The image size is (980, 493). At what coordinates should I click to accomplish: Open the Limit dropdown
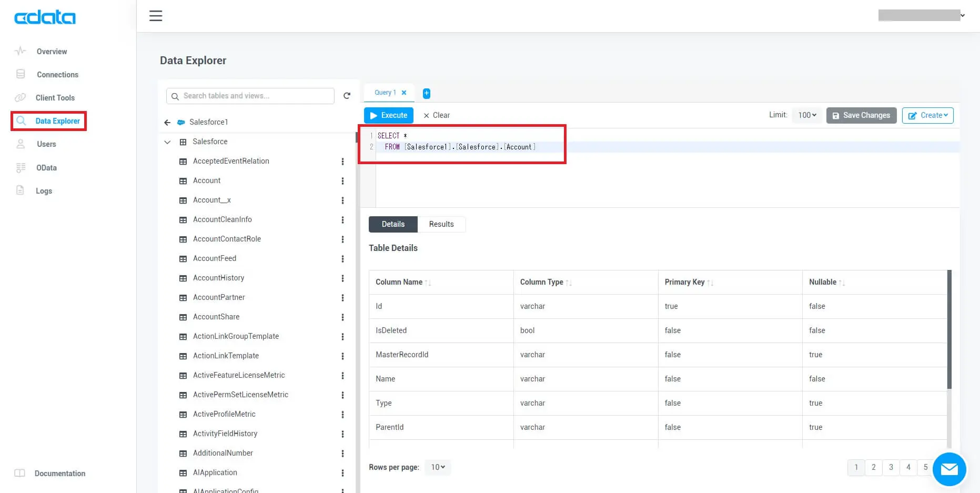(807, 115)
